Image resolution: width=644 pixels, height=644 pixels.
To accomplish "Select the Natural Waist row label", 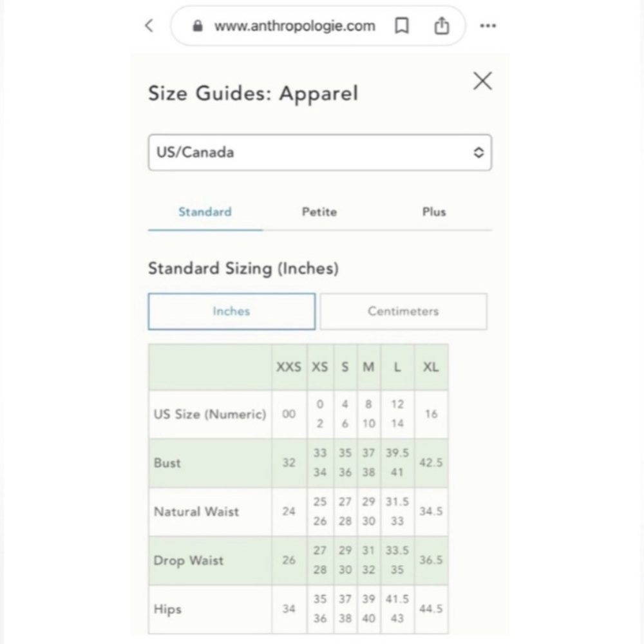I will (196, 512).
